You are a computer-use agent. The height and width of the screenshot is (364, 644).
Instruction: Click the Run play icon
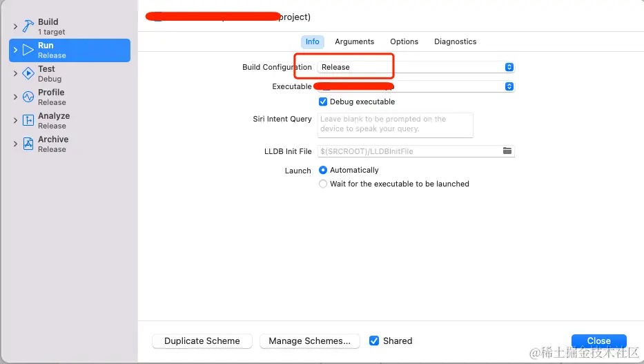pyautogui.click(x=28, y=50)
